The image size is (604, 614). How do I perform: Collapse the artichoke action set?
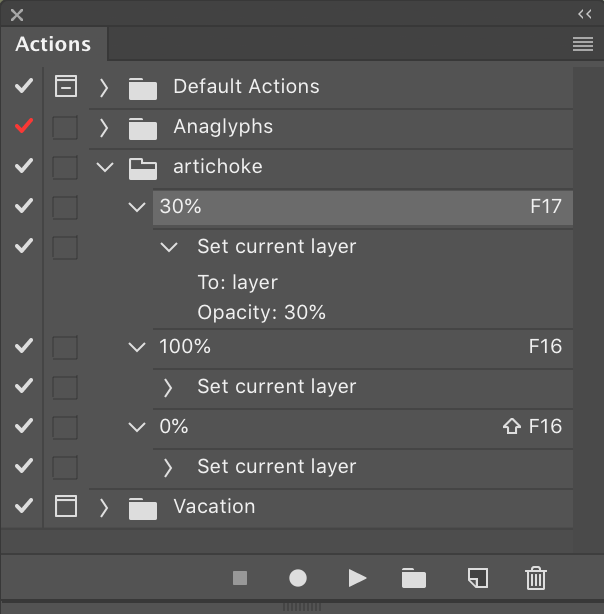105,167
